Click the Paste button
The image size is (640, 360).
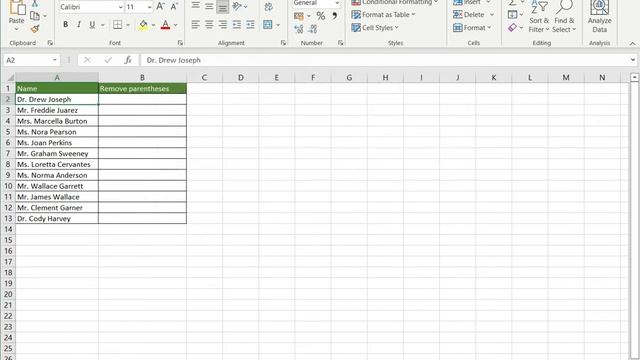[x=16, y=16]
